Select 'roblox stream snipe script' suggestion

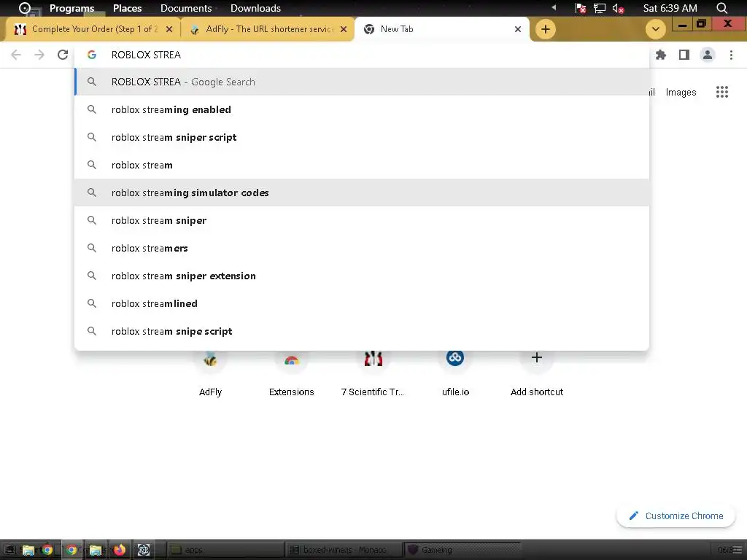(362, 331)
